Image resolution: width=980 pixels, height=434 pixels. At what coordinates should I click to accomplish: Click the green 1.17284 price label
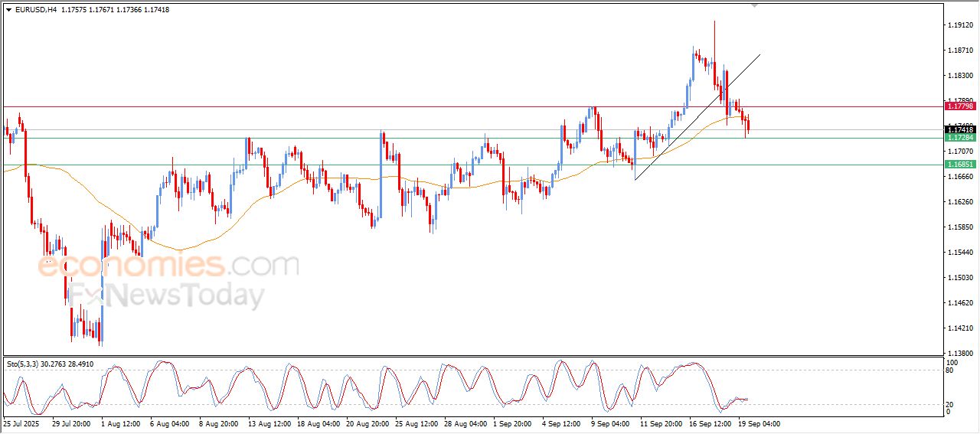[x=960, y=138]
